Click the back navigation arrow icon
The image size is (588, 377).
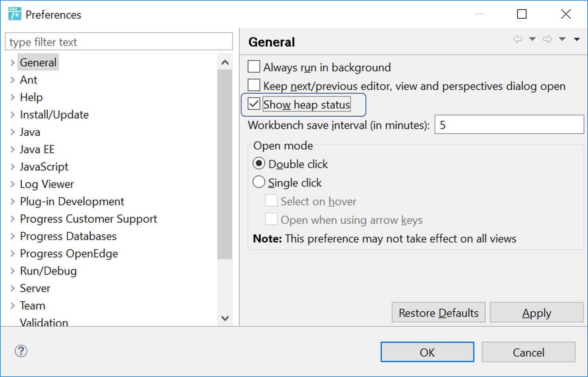pyautogui.click(x=518, y=39)
